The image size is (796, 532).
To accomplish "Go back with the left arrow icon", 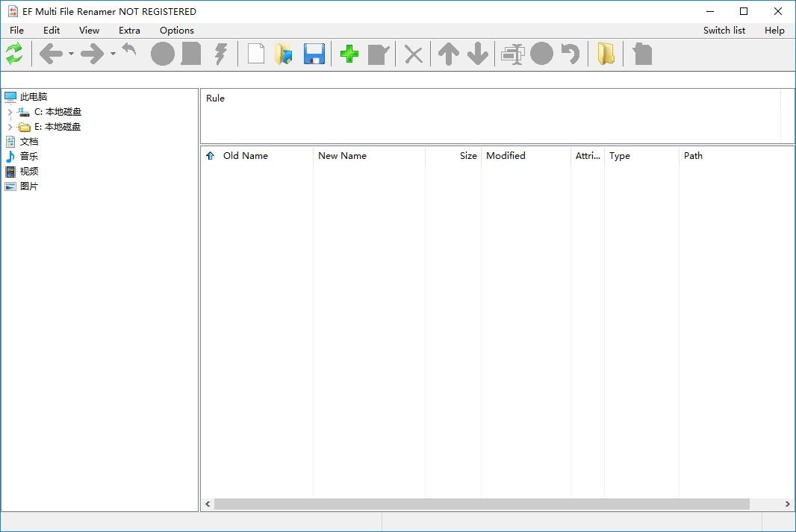I will (x=51, y=54).
